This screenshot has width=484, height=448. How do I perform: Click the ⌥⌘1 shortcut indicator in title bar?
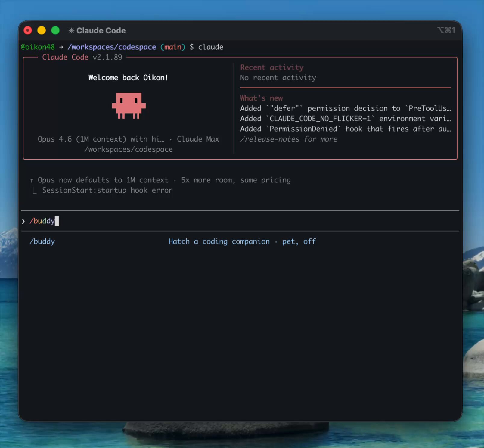[446, 30]
